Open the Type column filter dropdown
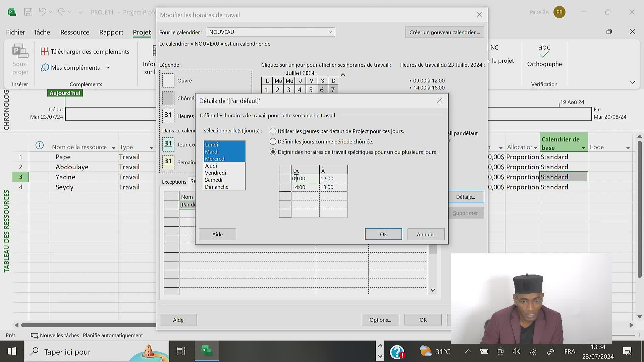This screenshot has width=644, height=362. (x=152, y=148)
